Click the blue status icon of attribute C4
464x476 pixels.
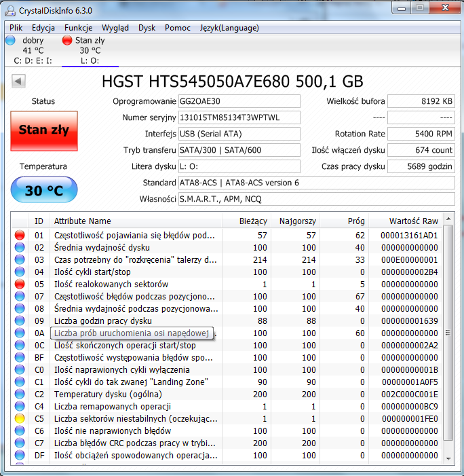point(20,406)
